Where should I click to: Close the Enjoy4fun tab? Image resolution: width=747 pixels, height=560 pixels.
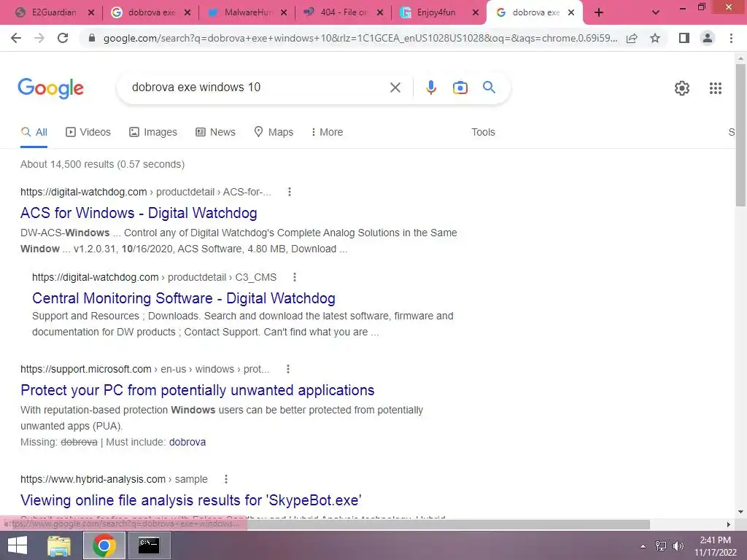click(476, 13)
